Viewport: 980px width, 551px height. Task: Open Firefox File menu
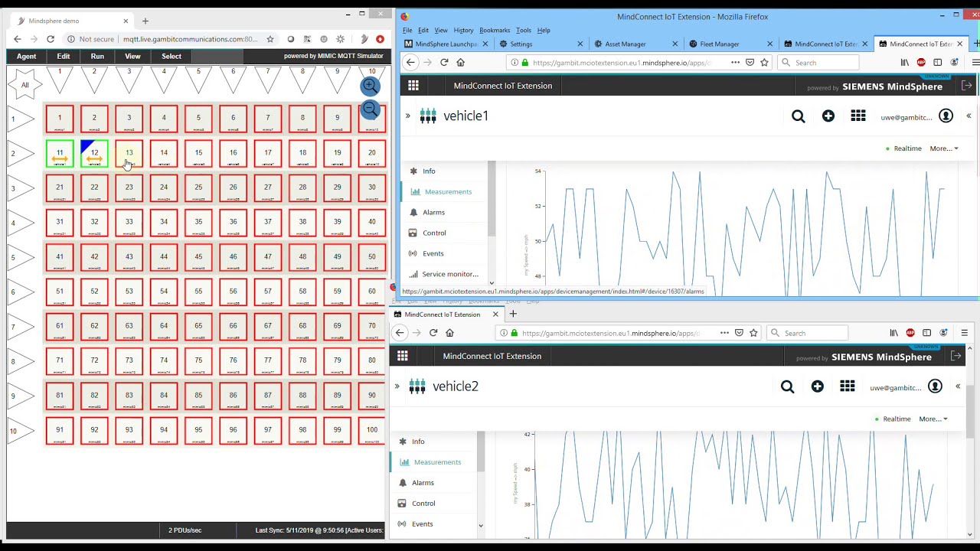point(407,30)
